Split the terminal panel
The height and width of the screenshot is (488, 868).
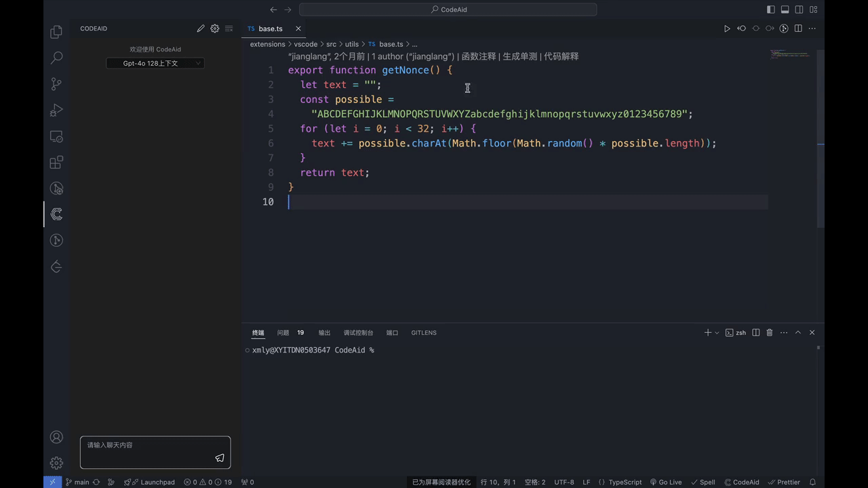tap(755, 333)
